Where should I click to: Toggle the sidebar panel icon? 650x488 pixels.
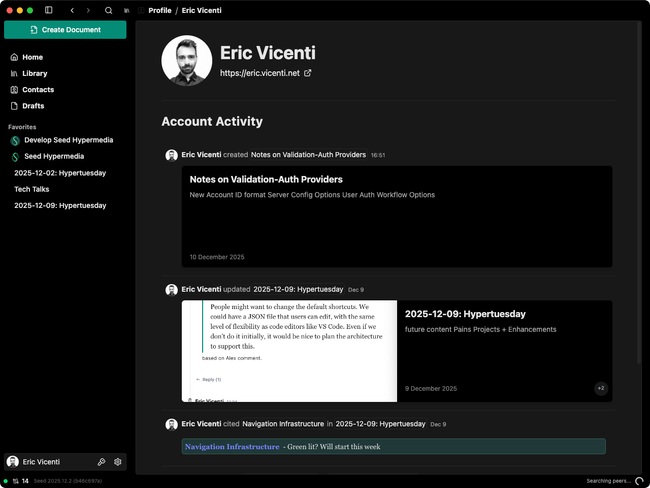(x=49, y=10)
